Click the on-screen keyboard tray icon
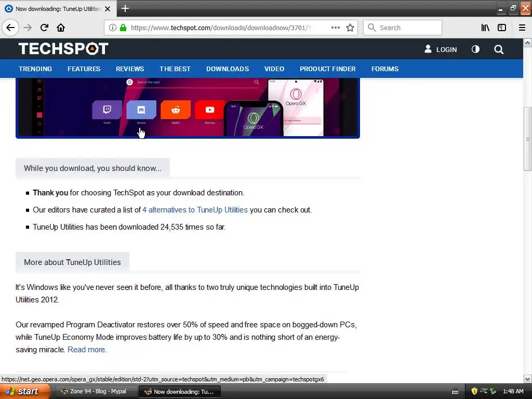This screenshot has width=532, height=399. [455, 392]
